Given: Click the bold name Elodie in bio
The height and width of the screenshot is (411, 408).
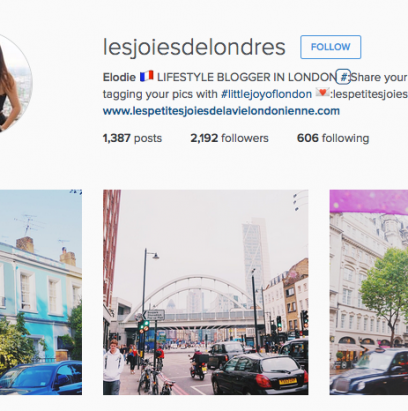Looking at the screenshot, I should point(119,77).
